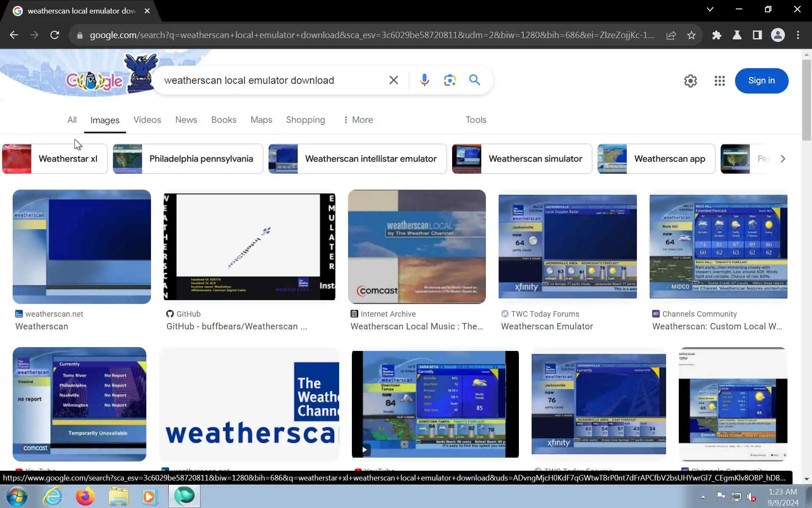
Task: Open Google quick settings gear
Action: (690, 81)
